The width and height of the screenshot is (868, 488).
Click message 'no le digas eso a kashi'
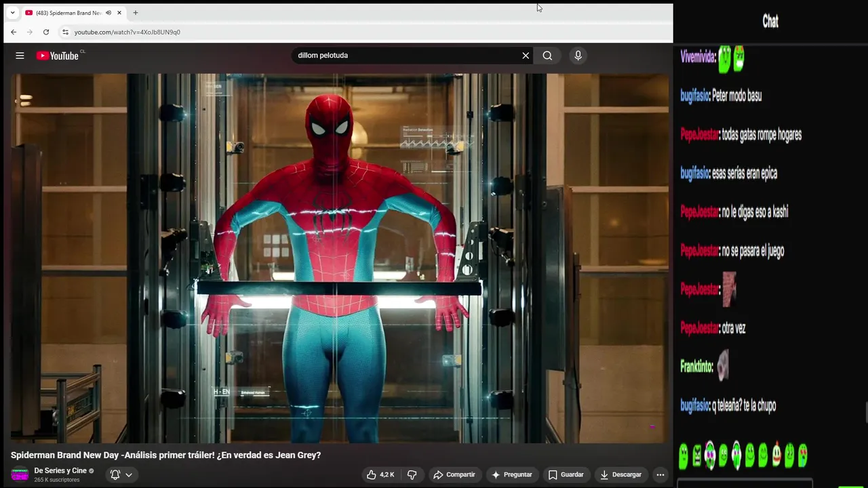click(x=755, y=212)
